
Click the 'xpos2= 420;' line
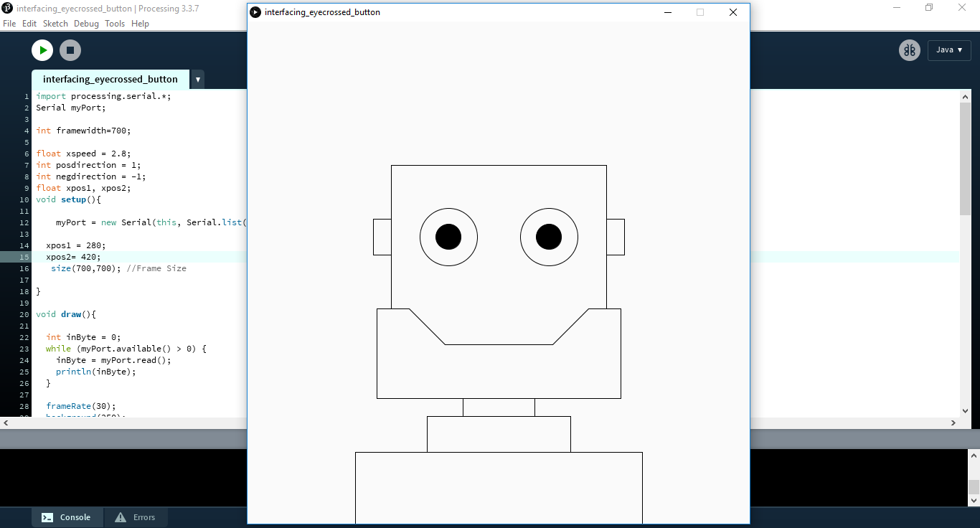tap(74, 257)
